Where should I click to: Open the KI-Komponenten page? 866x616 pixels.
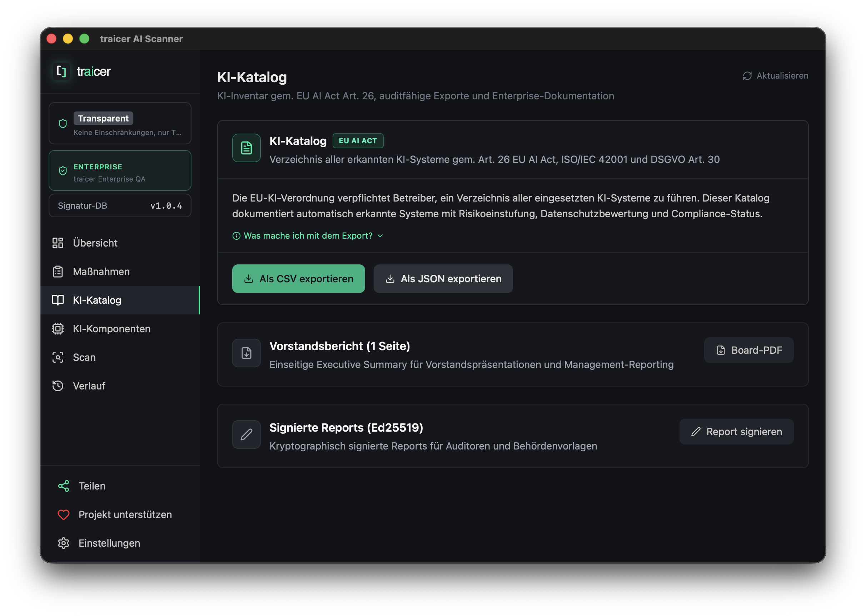120,329
